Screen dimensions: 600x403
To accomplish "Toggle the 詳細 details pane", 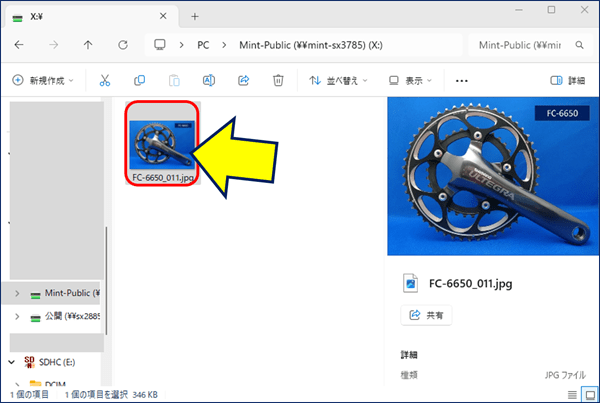I will (x=567, y=80).
